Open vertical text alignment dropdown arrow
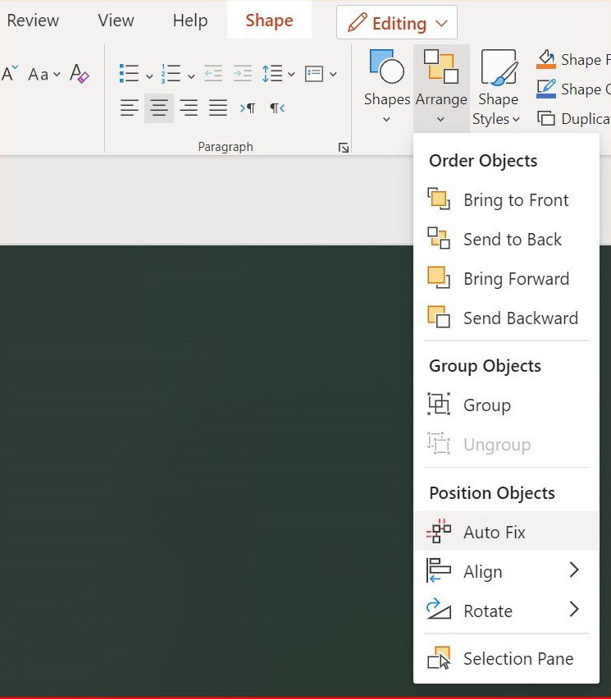Screen dimensions: 611x700 click(x=333, y=74)
